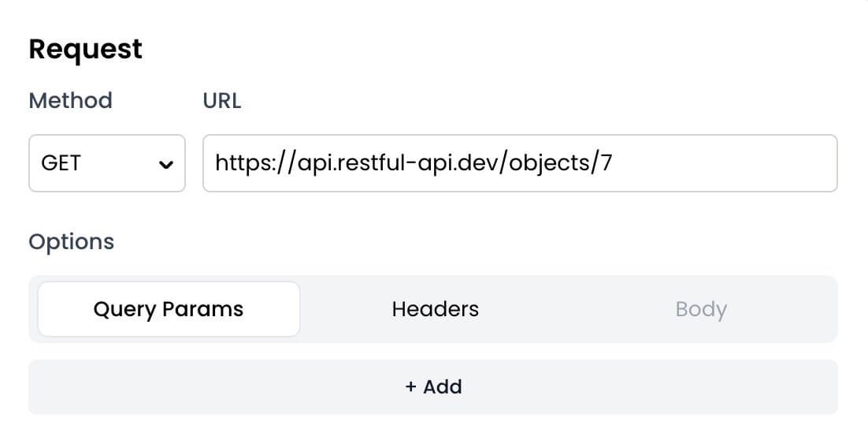Click the + Add button
868x440 pixels.
433,387
